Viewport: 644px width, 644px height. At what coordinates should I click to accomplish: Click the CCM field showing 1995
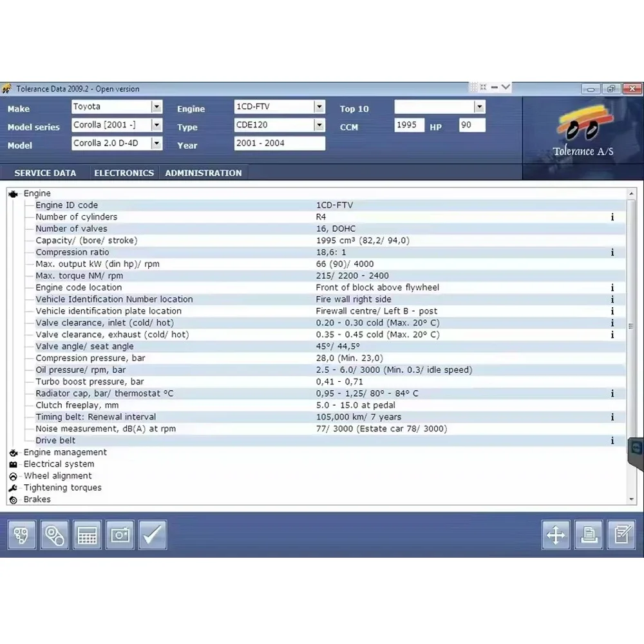(409, 125)
